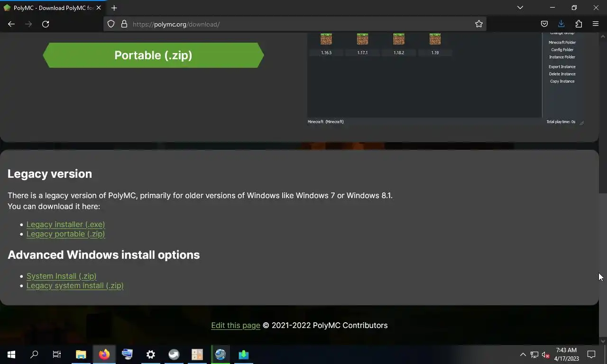The image size is (607, 364).
Task: Go back to the previous page
Action: pos(11,24)
